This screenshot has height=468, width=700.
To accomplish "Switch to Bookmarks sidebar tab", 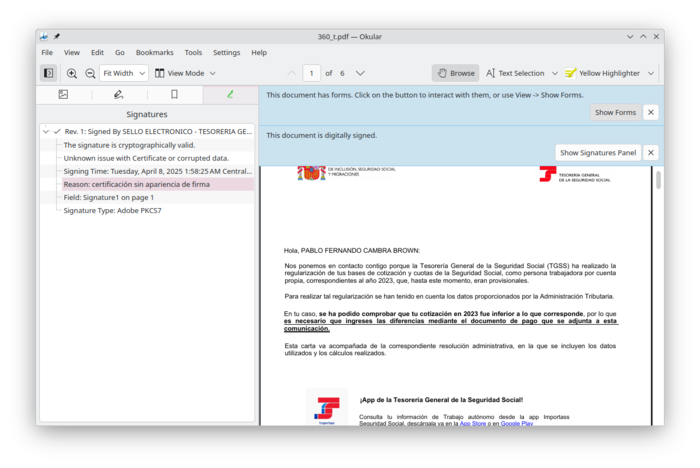I will pyautogui.click(x=175, y=95).
